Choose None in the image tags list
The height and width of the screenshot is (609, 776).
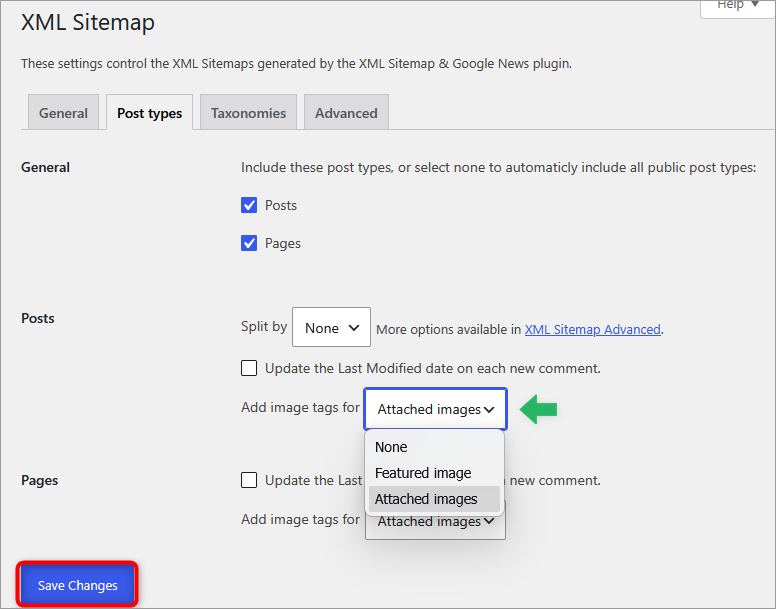(x=435, y=447)
